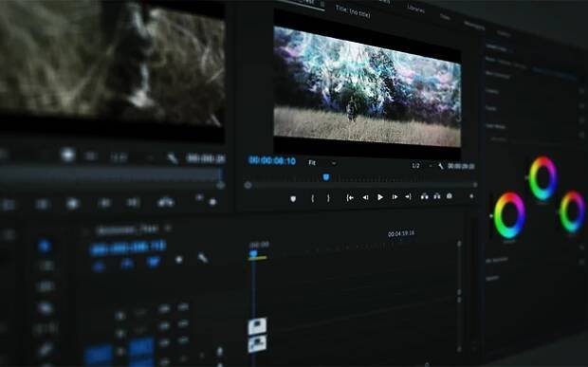The image size is (588, 367).
Task: Click the Extract button in Program monitor
Action: [x=437, y=196]
